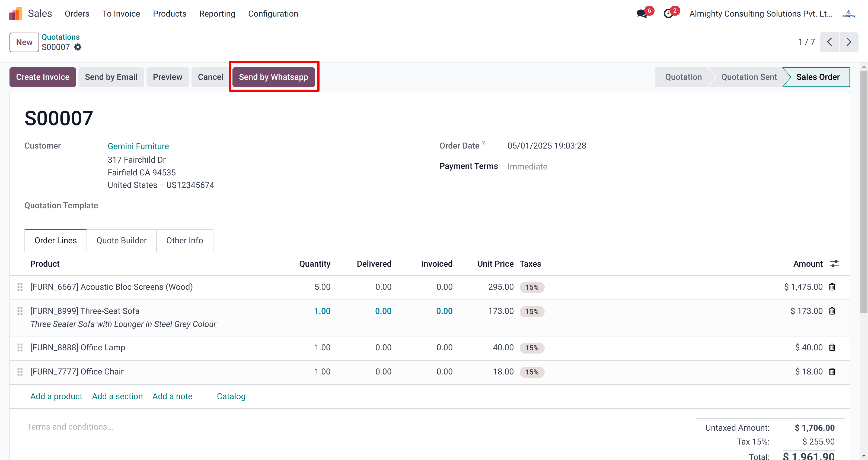Viewport: 868px width, 460px height.
Task: Open the Configuration menu
Action: coord(273,14)
